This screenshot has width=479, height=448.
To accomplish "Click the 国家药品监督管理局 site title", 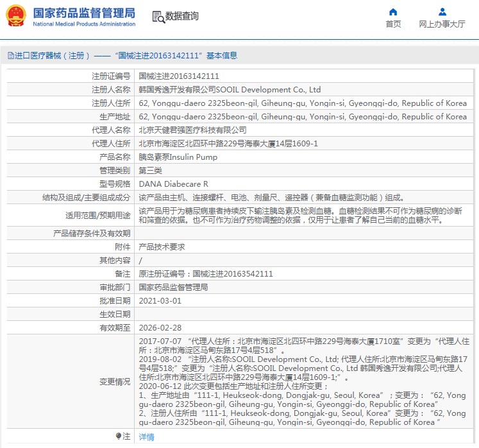I will [83, 13].
